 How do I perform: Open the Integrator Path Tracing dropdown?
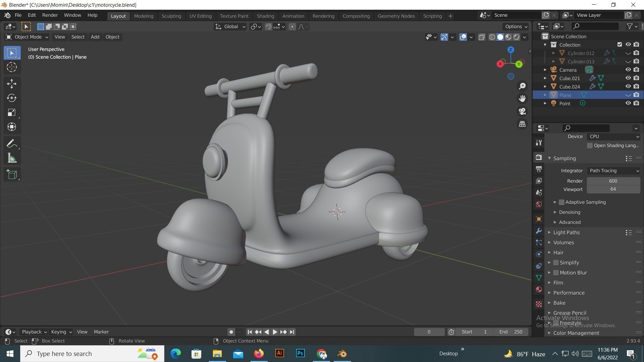tap(613, 171)
